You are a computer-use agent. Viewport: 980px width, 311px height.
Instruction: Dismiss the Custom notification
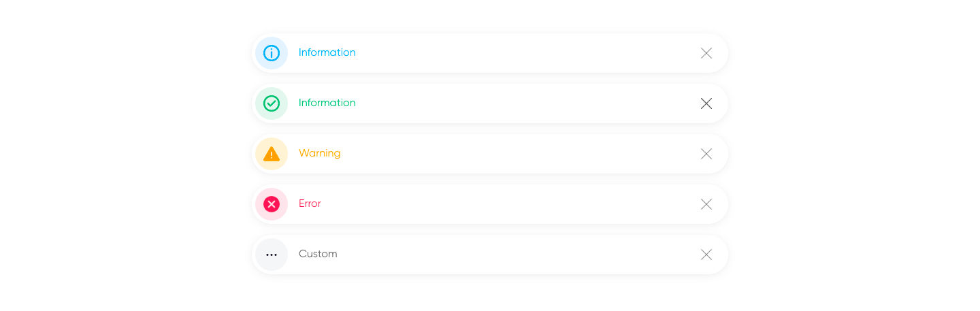pos(706,255)
